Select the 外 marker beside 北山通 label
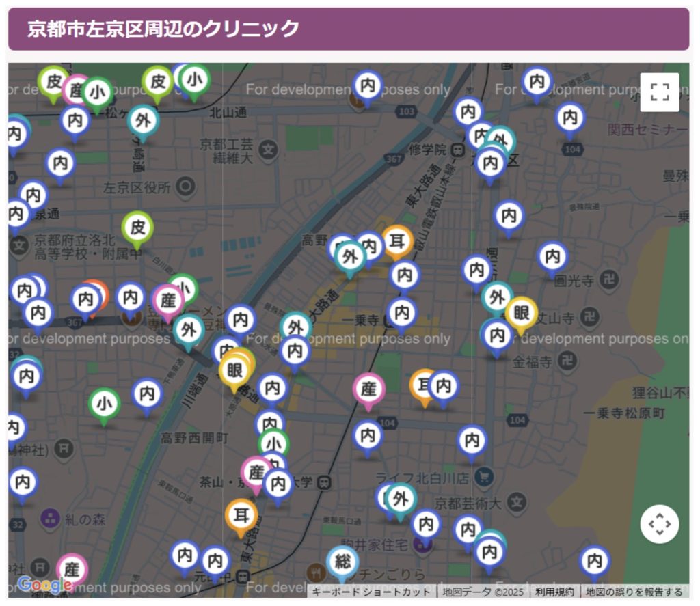700x606 pixels. 143,121
